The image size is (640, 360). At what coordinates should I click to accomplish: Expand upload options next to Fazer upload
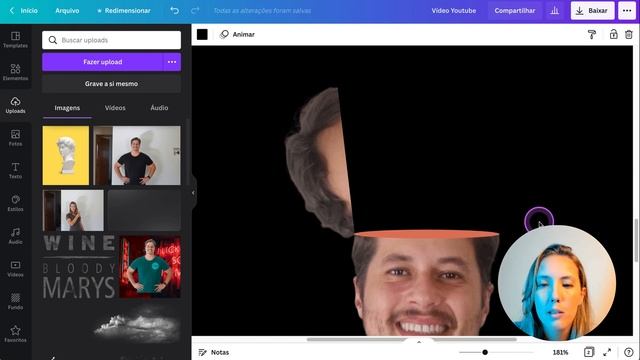172,62
